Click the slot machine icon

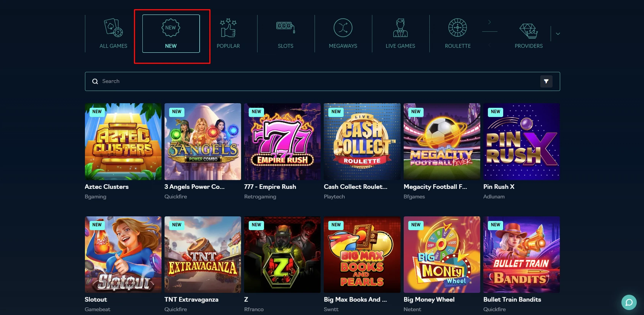(x=285, y=27)
